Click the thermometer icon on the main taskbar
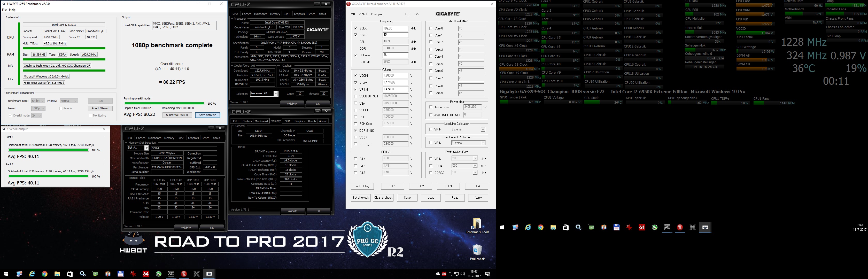 pyautogui.click(x=108, y=274)
